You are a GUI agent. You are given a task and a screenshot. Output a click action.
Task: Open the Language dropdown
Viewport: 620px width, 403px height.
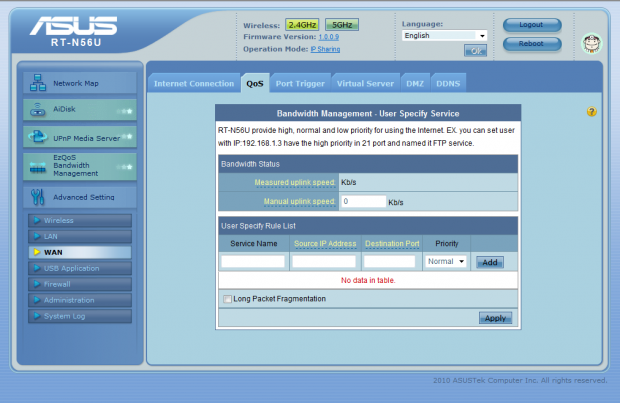click(444, 36)
